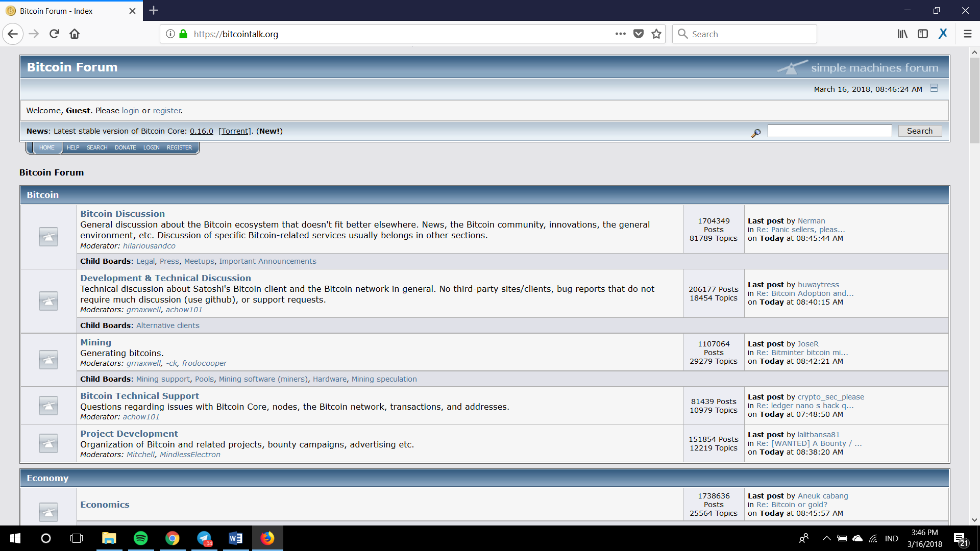
Task: Click the browser home button icon
Action: pos(76,34)
